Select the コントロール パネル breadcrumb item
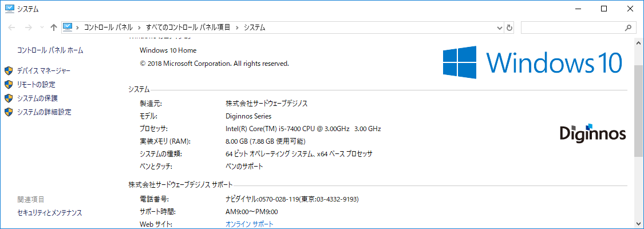 108,27
